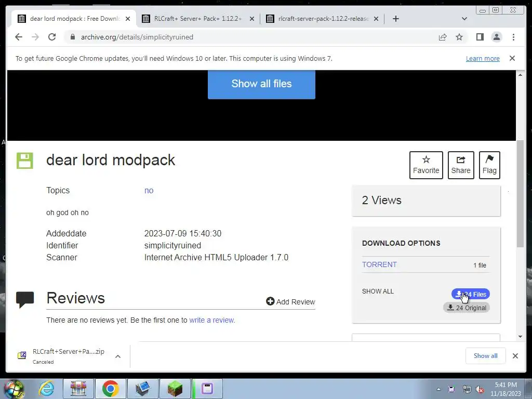532x399 pixels.
Task: Click the forward navigation arrow
Action: [x=35, y=37]
